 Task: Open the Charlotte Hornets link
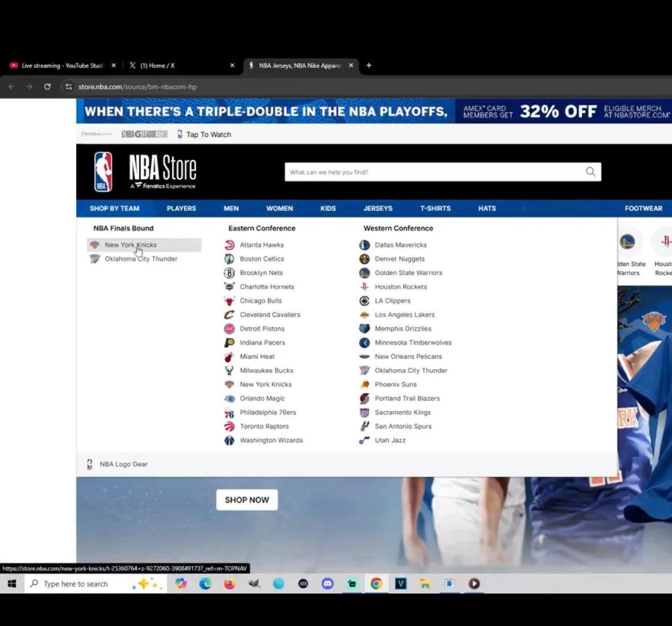point(267,287)
